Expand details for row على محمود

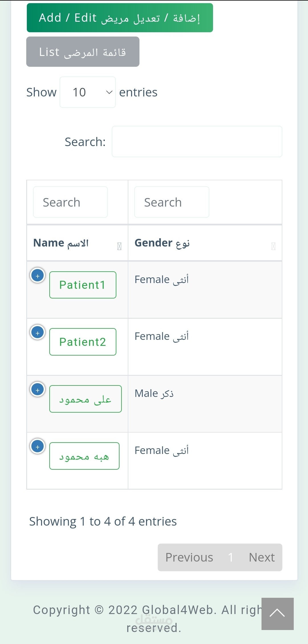tap(37, 389)
